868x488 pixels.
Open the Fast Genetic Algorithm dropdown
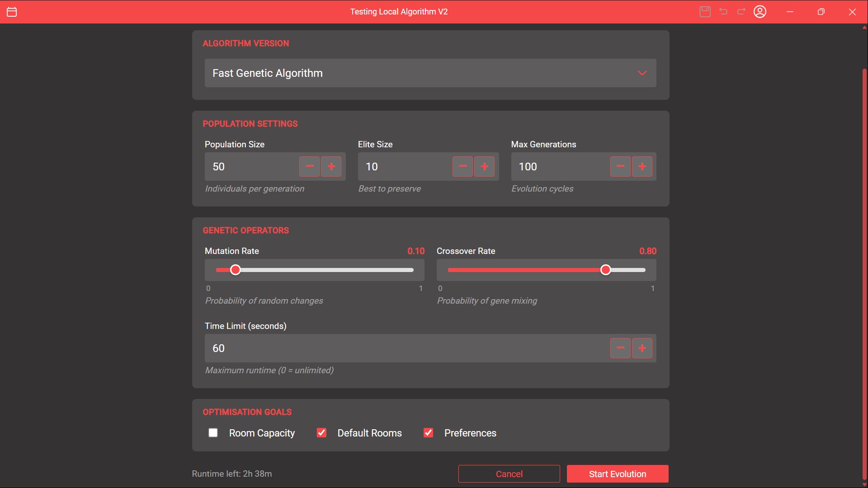(430, 73)
